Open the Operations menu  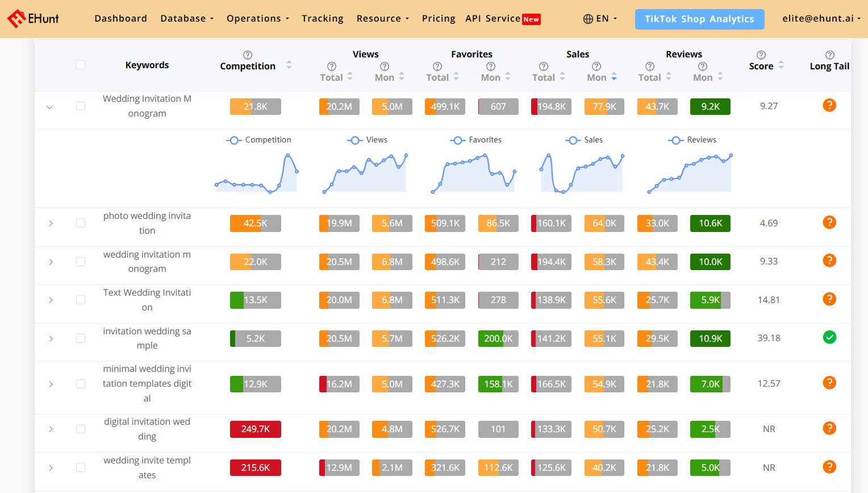coord(258,19)
